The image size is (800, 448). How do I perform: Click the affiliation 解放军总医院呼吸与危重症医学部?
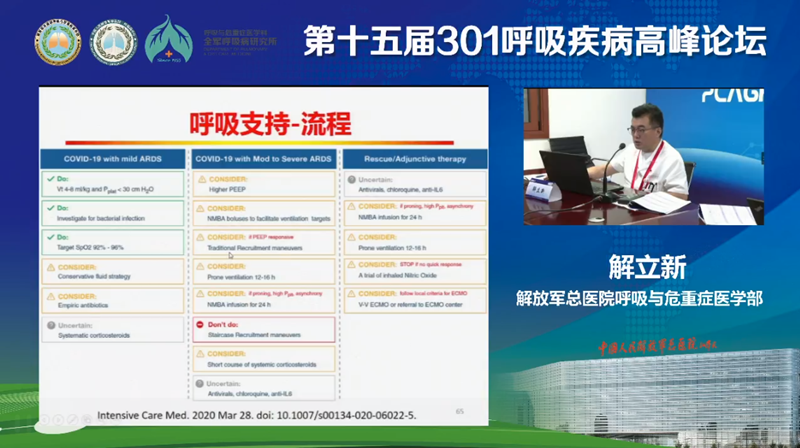tap(639, 298)
